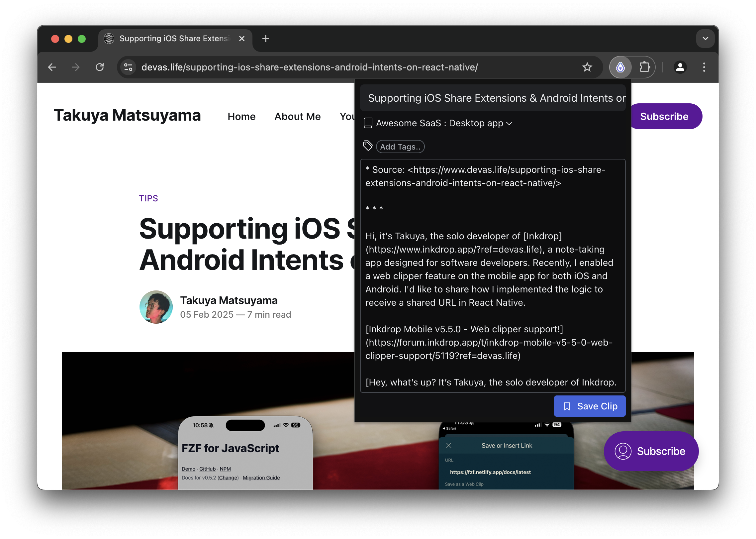The image size is (756, 539).
Task: Open the browser extensions puzzle icon
Action: coord(645,67)
